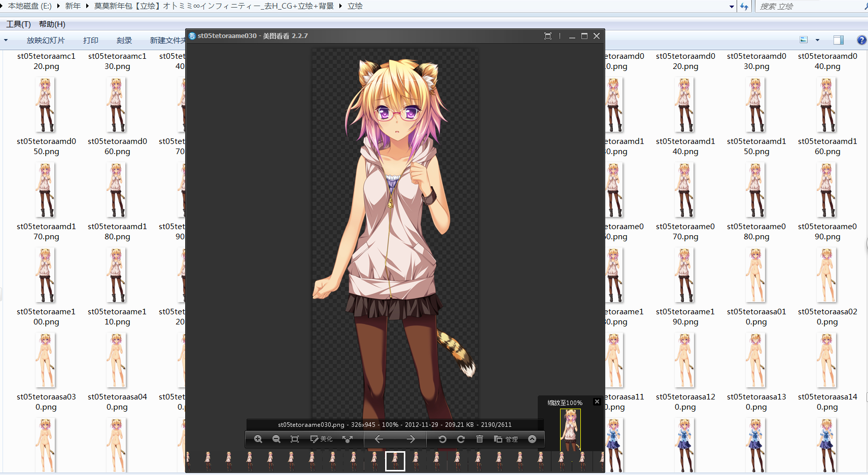Click the viewer title st05tetoraame030 text
868x475 pixels.
coord(227,36)
